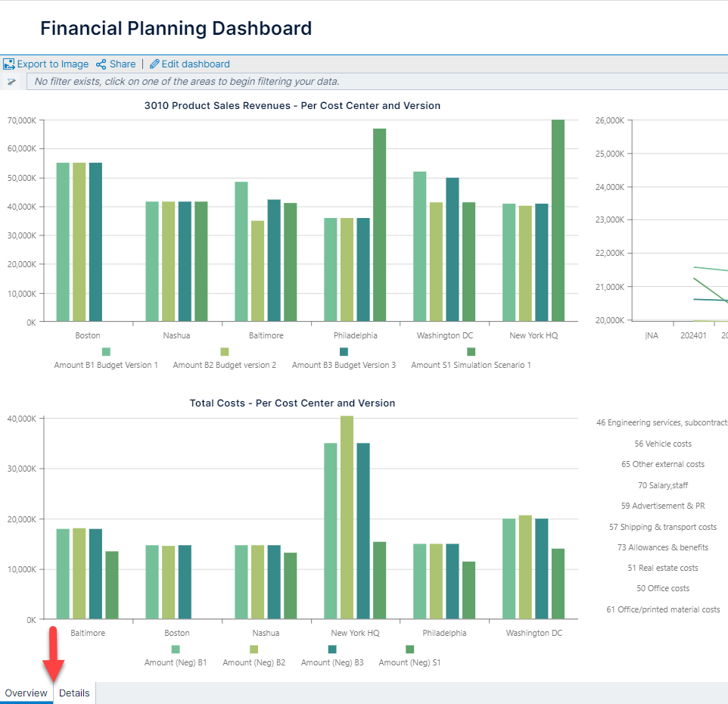728x704 pixels.
Task: Select the Overview tab
Action: coord(26,693)
